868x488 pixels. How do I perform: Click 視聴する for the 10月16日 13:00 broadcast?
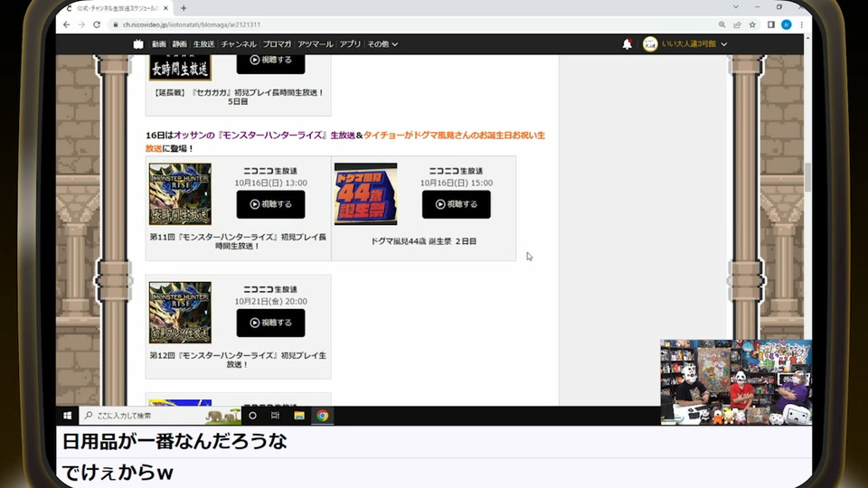point(270,204)
